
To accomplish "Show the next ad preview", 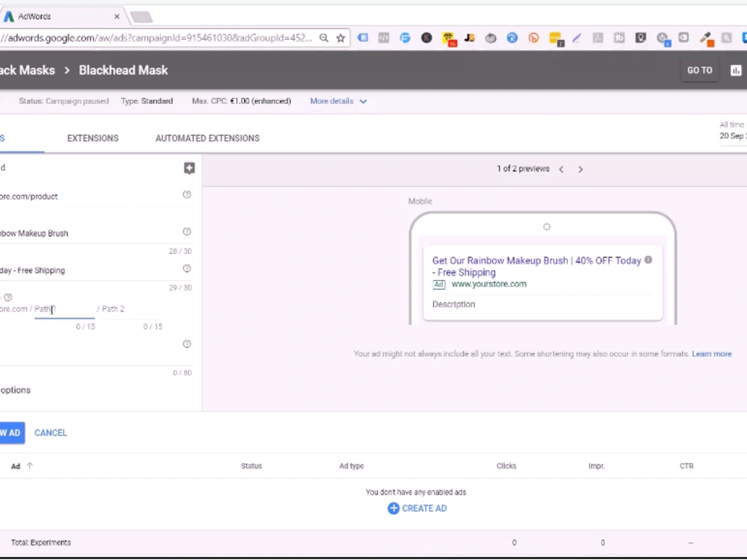I will pyautogui.click(x=580, y=169).
